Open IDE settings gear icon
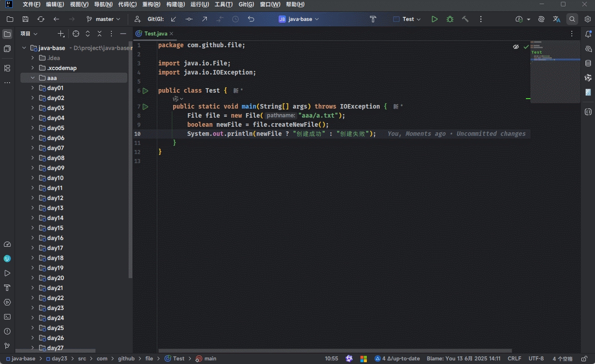 pos(588,19)
